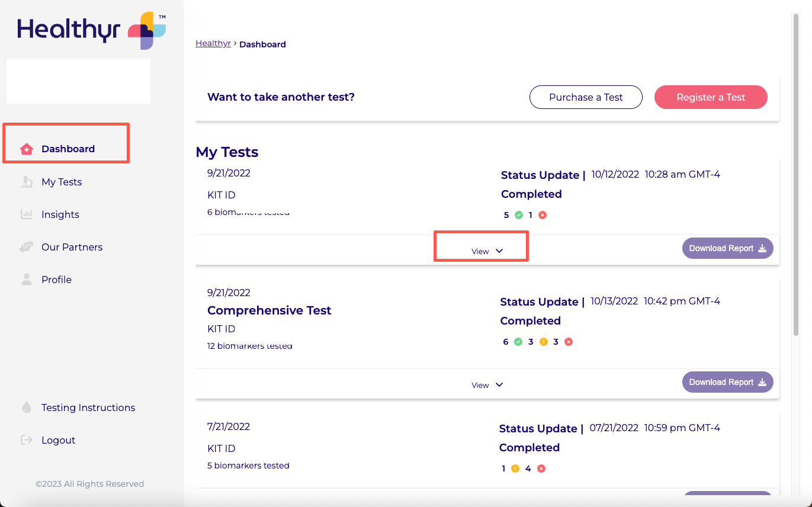This screenshot has height=507, width=812.
Task: Click the Comprehensive Test title
Action: 269,310
